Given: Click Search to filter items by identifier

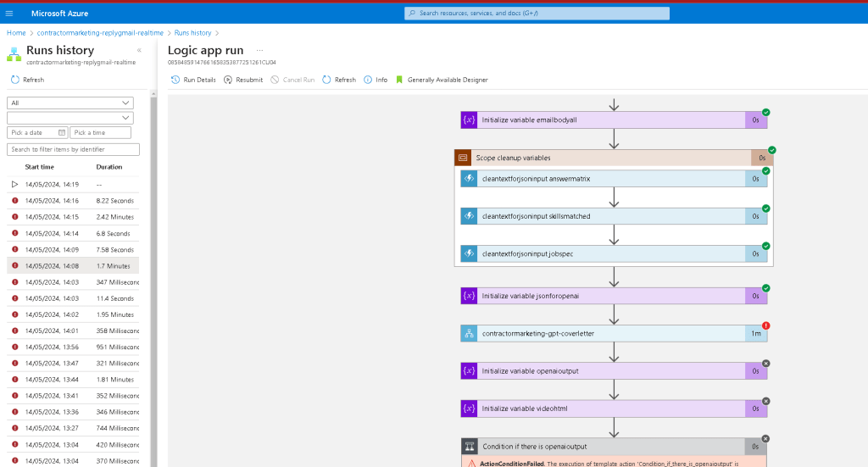Looking at the screenshot, I should point(73,149).
